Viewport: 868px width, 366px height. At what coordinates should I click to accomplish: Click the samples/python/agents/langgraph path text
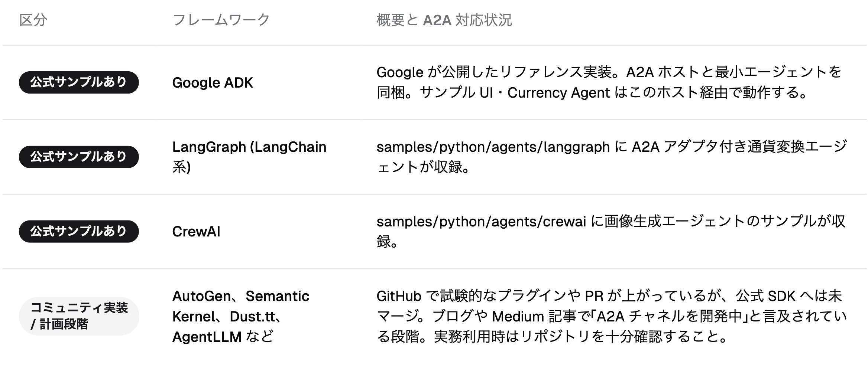493,147
